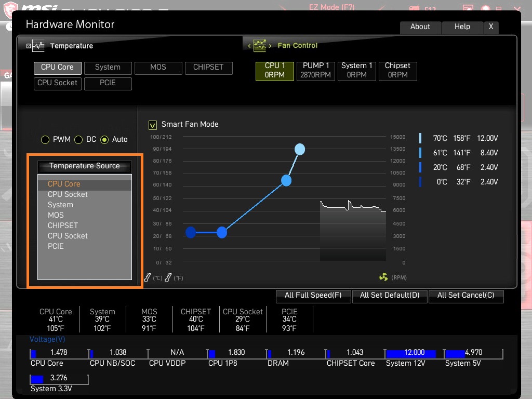Click the Temperature Source header

(x=85, y=166)
